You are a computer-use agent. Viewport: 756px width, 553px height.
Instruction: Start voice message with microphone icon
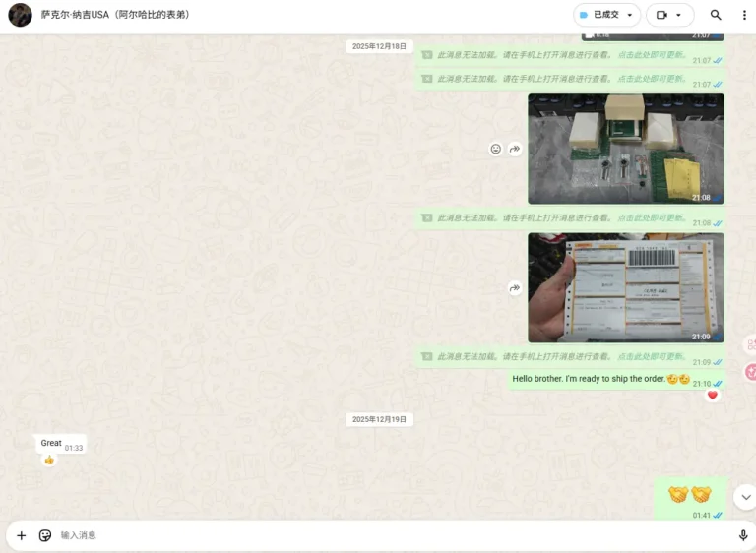[x=743, y=535]
